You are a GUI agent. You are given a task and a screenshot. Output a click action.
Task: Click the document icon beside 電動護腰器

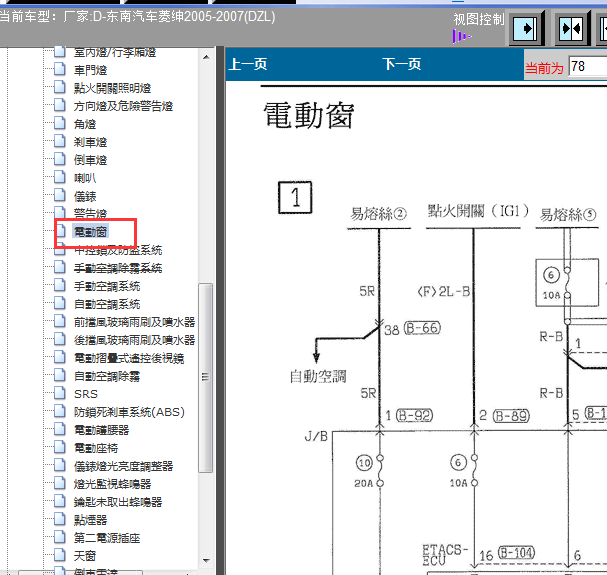point(60,429)
